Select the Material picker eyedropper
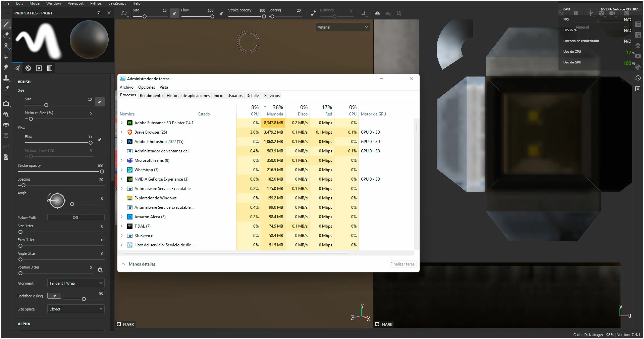The height and width of the screenshot is (339, 644). point(6,89)
